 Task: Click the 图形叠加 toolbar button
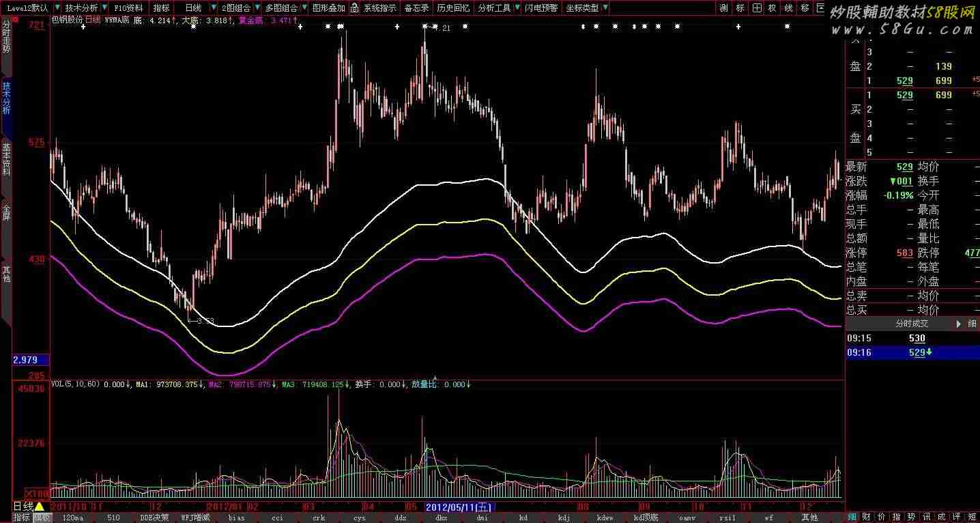329,8
